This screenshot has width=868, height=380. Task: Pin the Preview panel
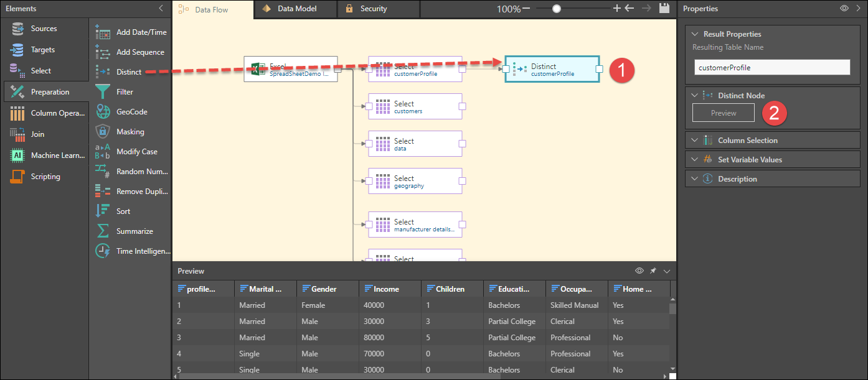(653, 271)
